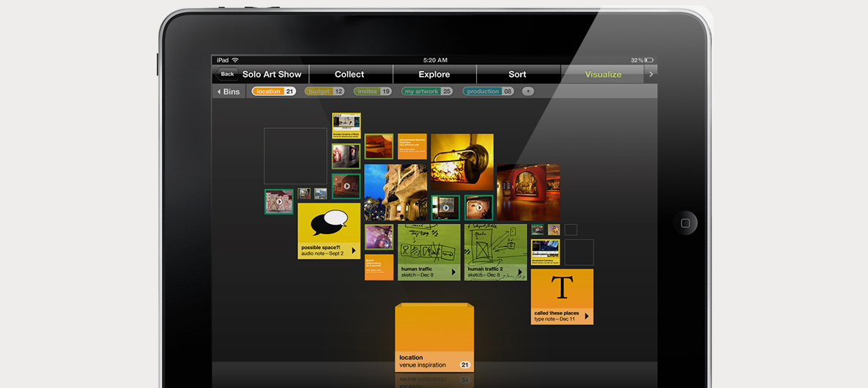Open the Brooklyn Academy of Music web clip
The width and height of the screenshot is (868, 388).
[346, 126]
